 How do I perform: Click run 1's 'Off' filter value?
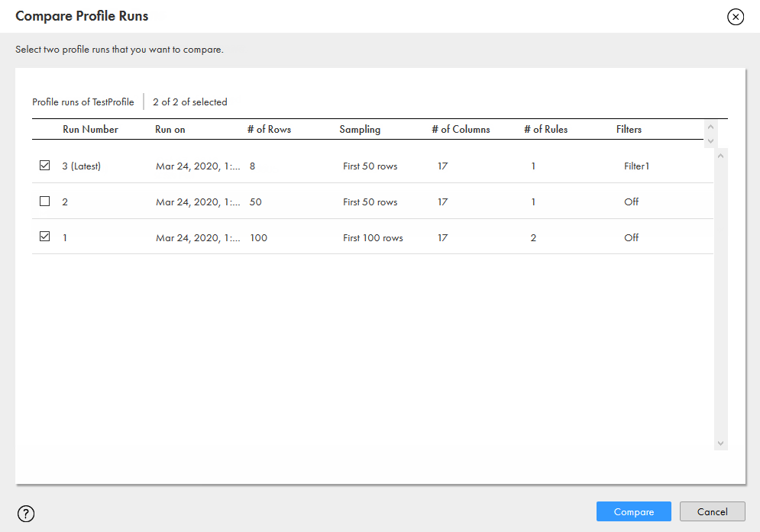pos(631,238)
